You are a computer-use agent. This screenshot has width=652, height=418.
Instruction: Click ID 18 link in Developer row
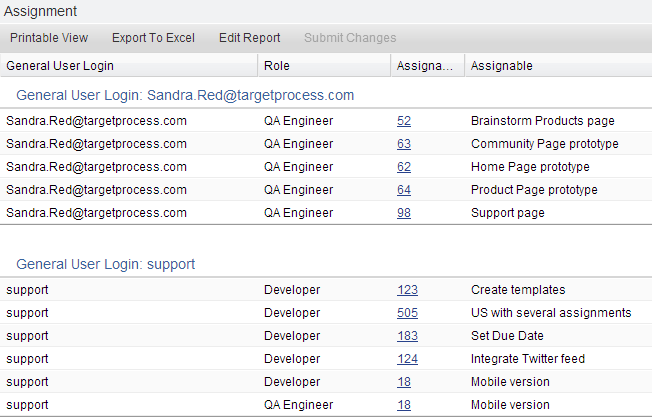pyautogui.click(x=404, y=382)
